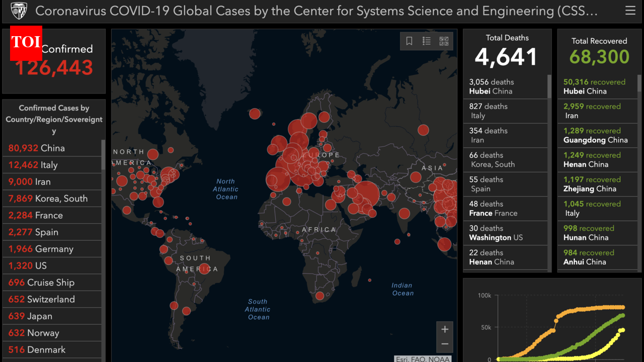
Task: Click "66 deaths Korea, South" entry
Action: point(505,160)
